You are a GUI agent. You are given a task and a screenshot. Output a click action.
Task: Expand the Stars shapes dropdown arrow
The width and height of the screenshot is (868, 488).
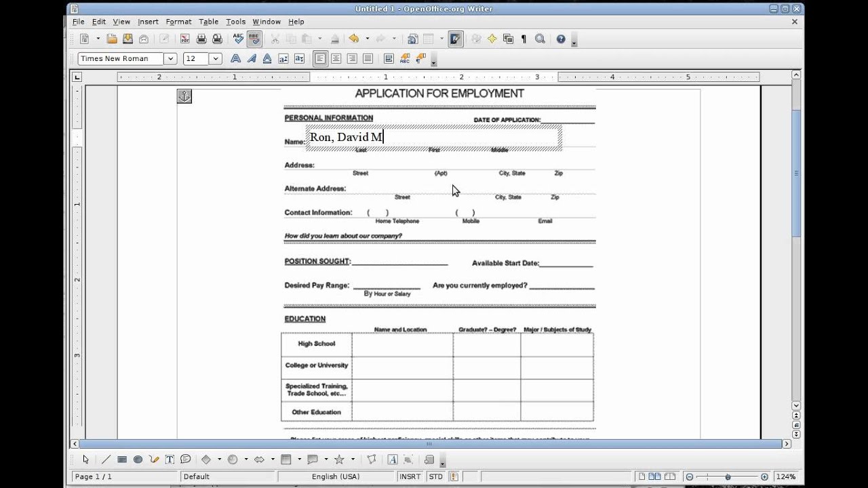point(352,460)
